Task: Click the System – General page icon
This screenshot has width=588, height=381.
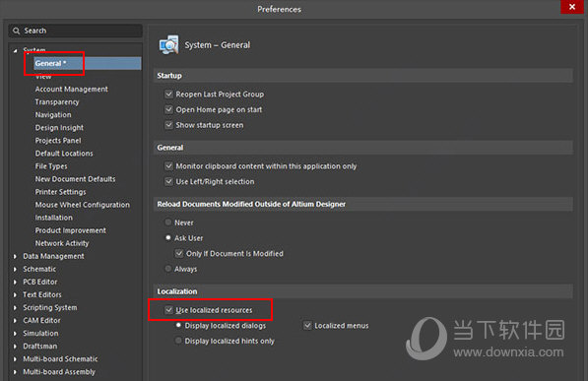Action: click(168, 45)
